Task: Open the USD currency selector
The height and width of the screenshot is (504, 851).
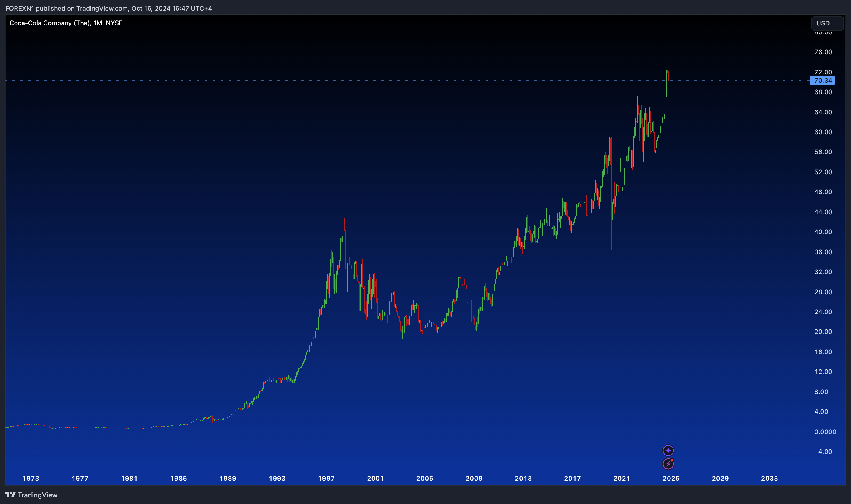Action: pyautogui.click(x=827, y=23)
